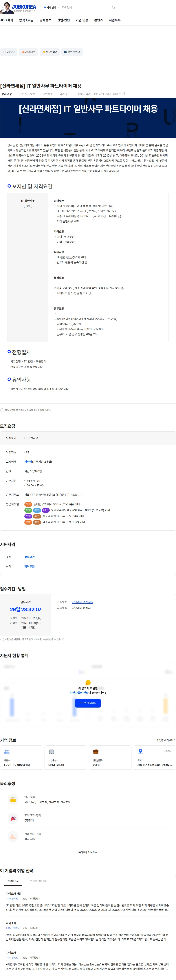Image resolution: width=176 pixels, height=980 pixels.
Task: Open the 2017년 상반기 사무담당자 자기소개 essay
Action: (88, 961)
